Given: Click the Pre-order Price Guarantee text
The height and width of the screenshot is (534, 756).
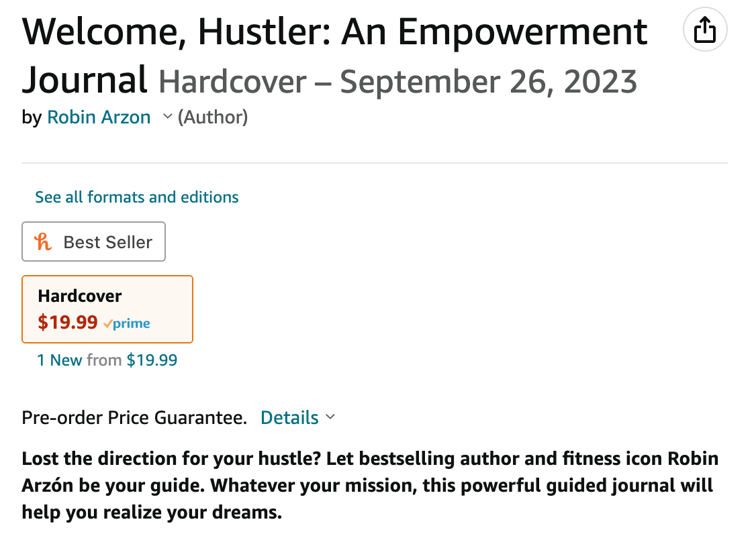Looking at the screenshot, I should coord(134,417).
